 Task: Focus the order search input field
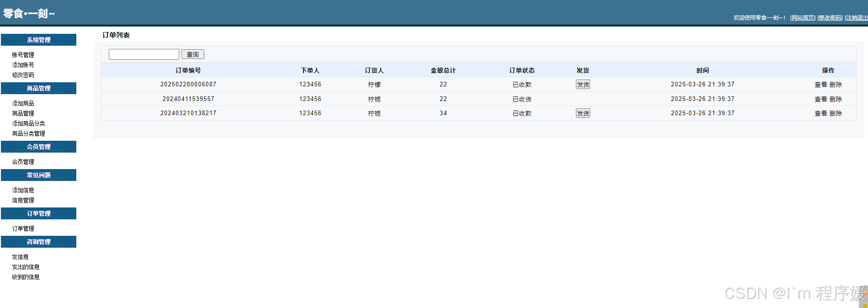[x=144, y=54]
